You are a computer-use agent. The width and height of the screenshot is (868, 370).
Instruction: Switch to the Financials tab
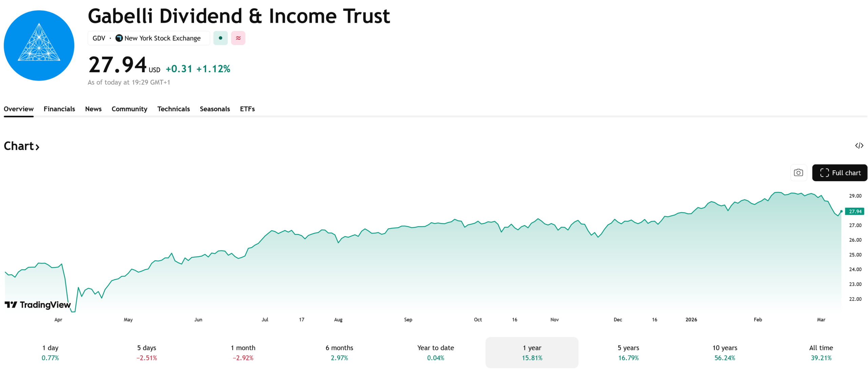pyautogui.click(x=59, y=109)
